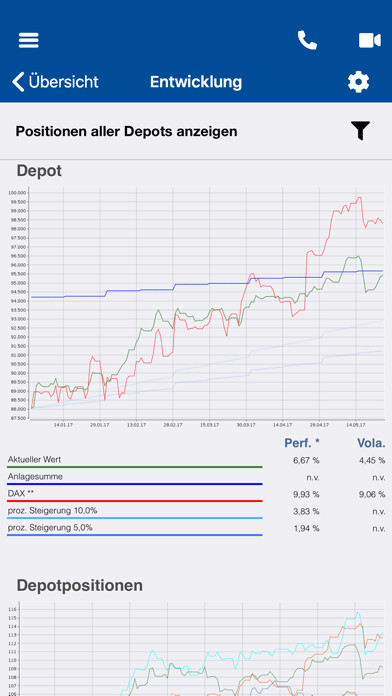Open the hamburger menu
The width and height of the screenshot is (392, 696).
click(x=29, y=40)
